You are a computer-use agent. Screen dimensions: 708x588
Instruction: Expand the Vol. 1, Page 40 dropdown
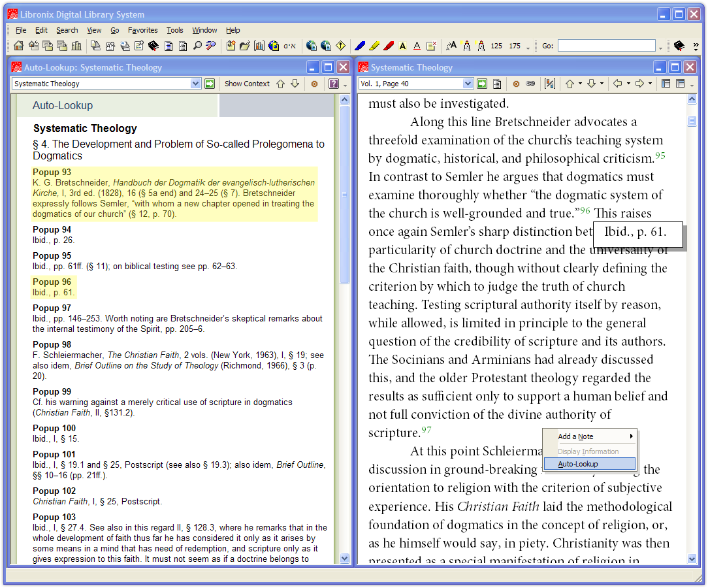pyautogui.click(x=468, y=84)
